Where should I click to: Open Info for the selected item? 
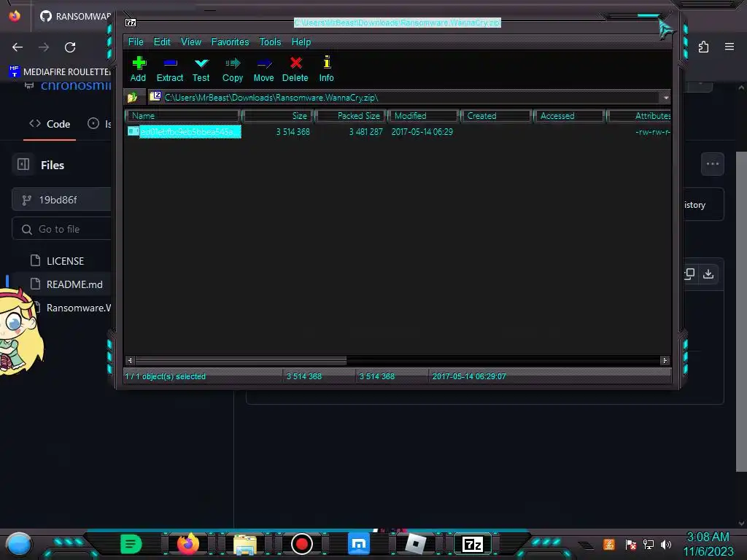[326, 69]
